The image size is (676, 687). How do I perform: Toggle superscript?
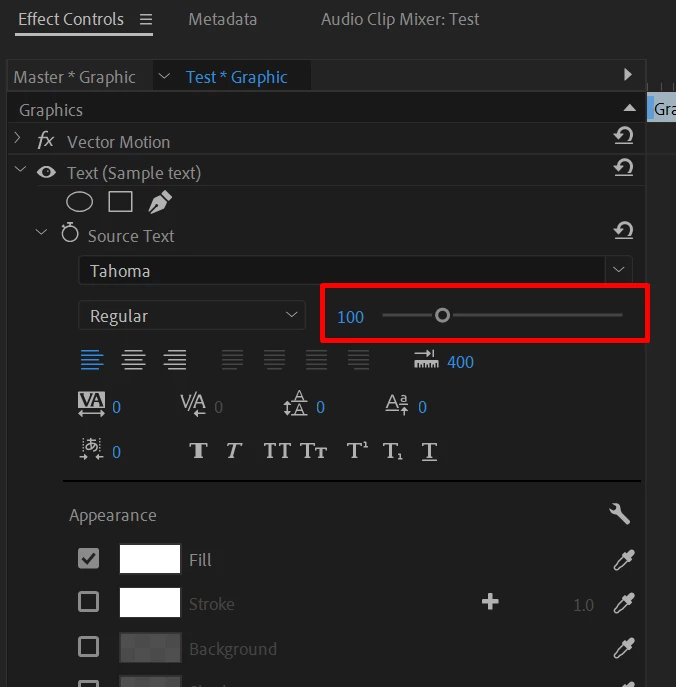(x=357, y=450)
